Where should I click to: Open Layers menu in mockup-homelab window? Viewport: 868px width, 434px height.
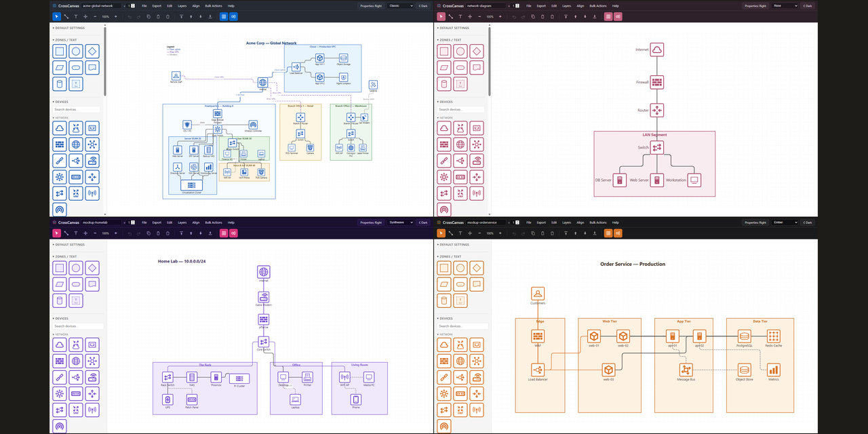tap(182, 222)
